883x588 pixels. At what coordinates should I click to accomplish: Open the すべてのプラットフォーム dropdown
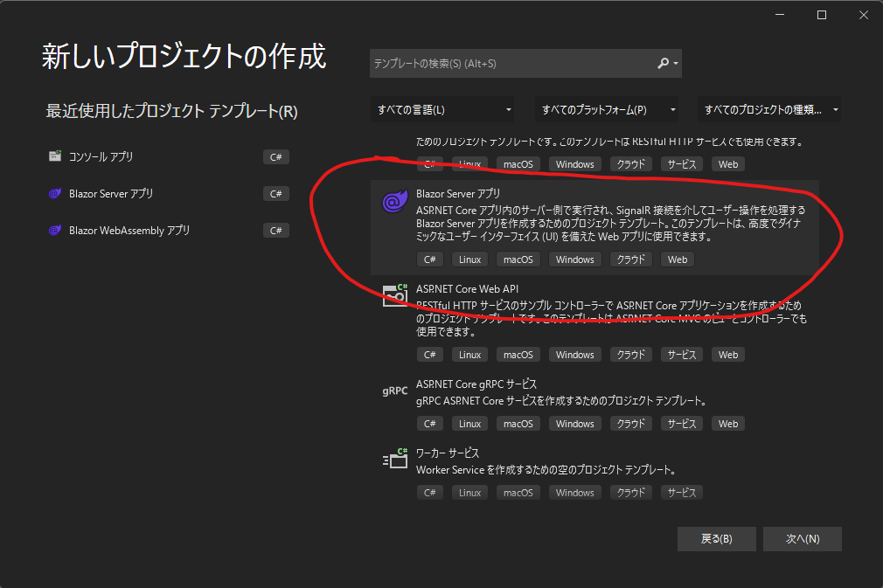point(605,109)
